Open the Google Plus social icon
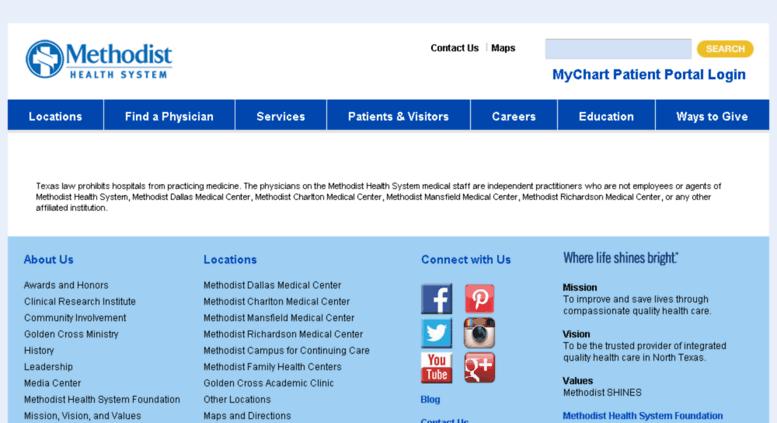Image resolution: width=777 pixels, height=423 pixels. (x=479, y=368)
